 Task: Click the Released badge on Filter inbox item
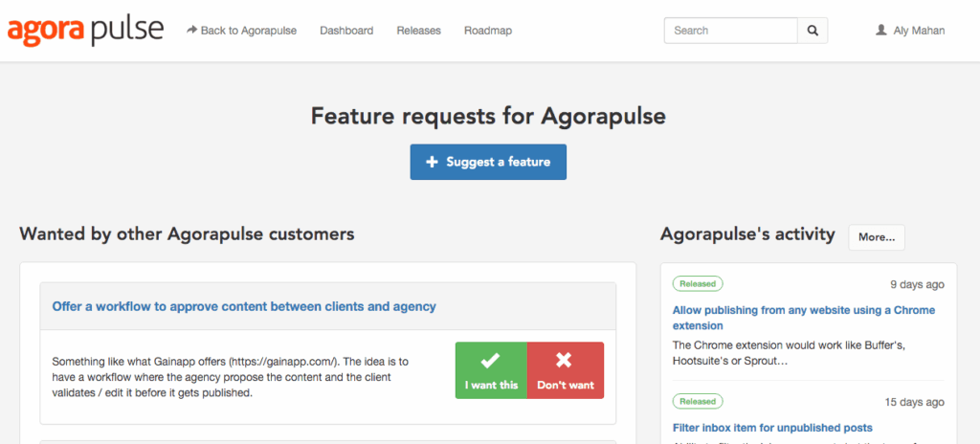[698, 401]
